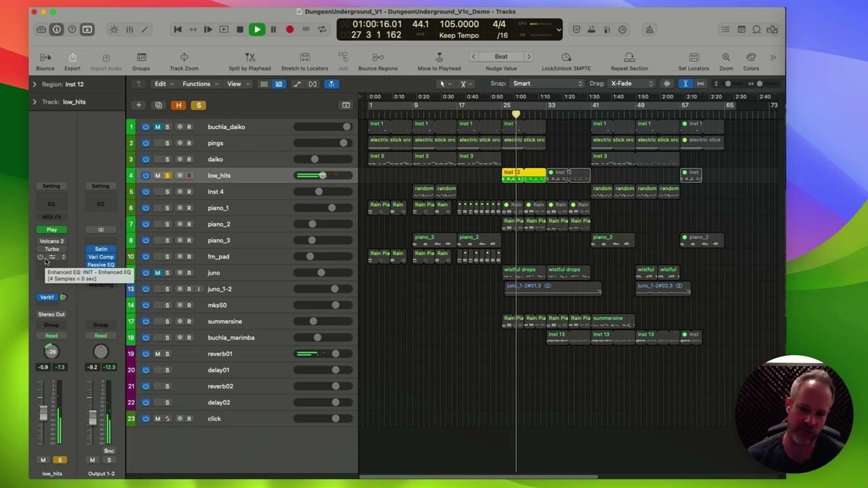Click the Bounce toolbar icon
The height and width of the screenshot is (488, 868).
coord(45,58)
